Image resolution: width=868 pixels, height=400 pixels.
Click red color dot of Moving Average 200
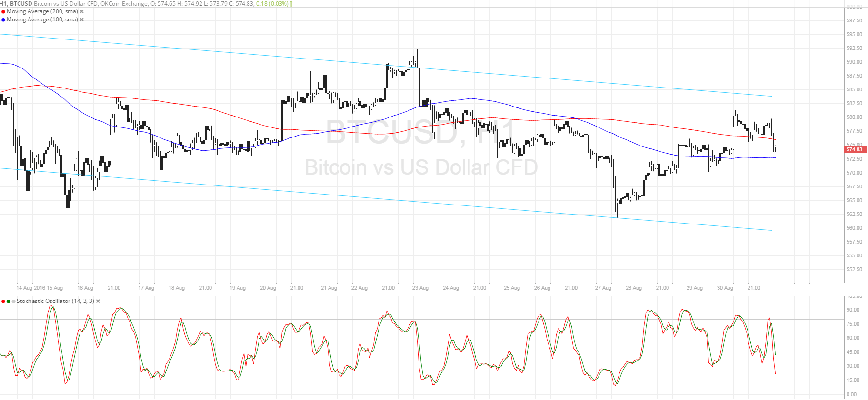(3, 11)
